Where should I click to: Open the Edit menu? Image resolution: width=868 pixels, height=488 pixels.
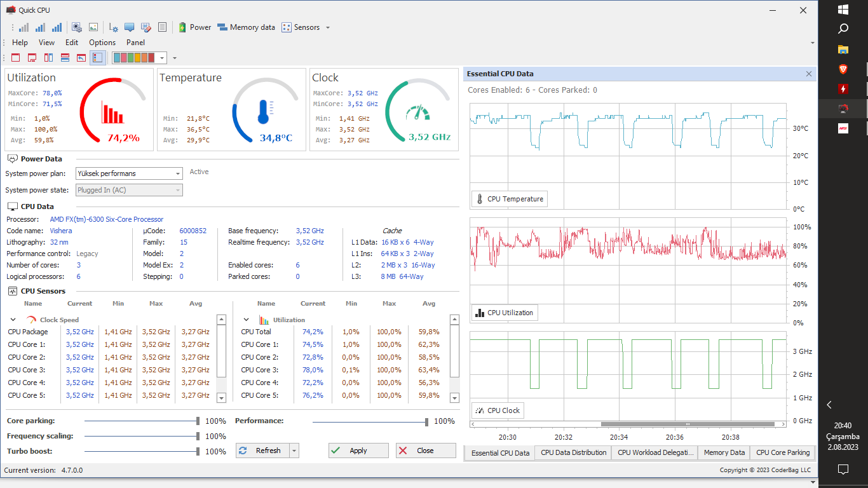pyautogui.click(x=72, y=43)
